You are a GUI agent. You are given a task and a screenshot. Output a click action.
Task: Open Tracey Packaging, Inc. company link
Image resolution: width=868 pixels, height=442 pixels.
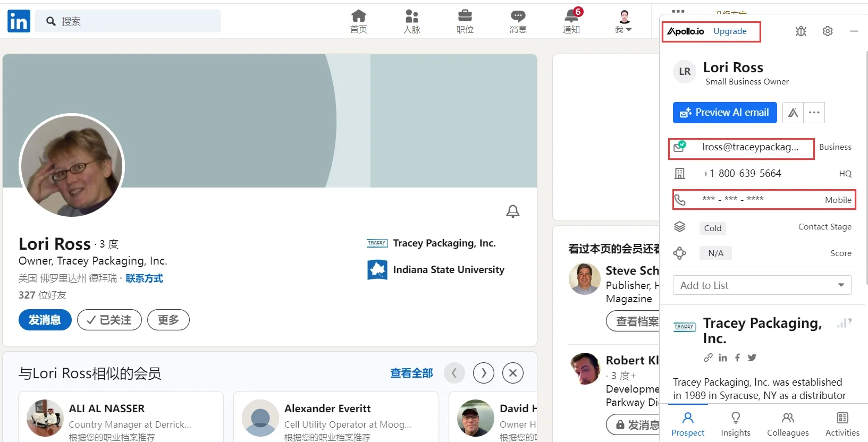[x=431, y=243]
